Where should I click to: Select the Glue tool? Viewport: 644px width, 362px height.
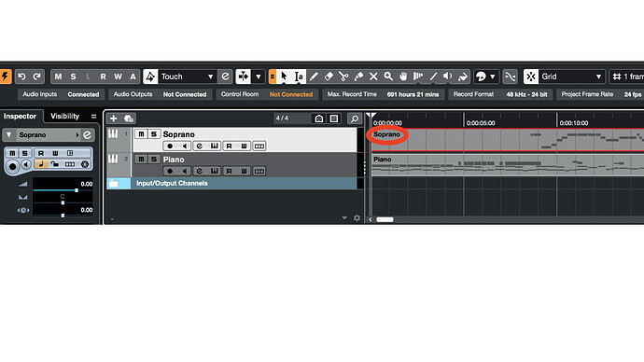[358, 77]
